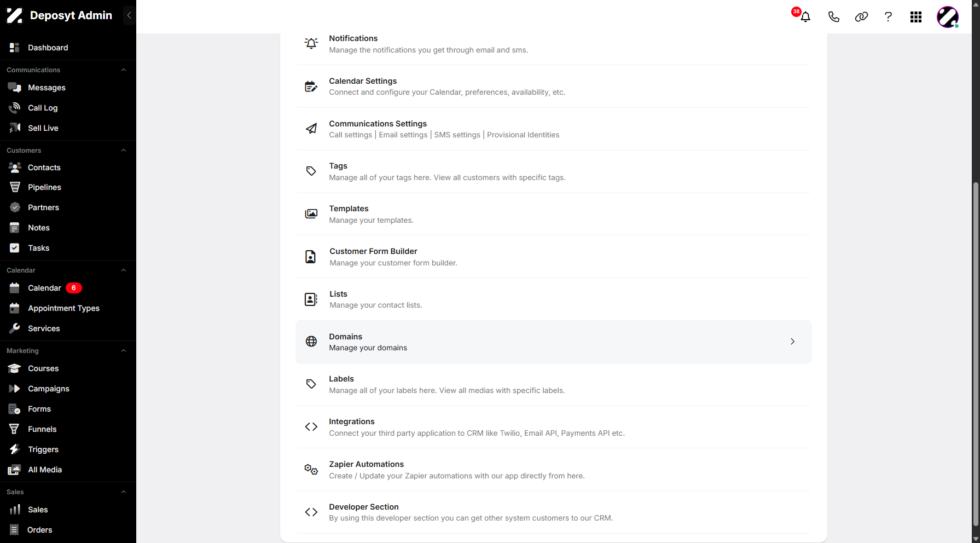This screenshot has height=543, width=980.
Task: Click the Integrations code brackets icon
Action: [311, 427]
